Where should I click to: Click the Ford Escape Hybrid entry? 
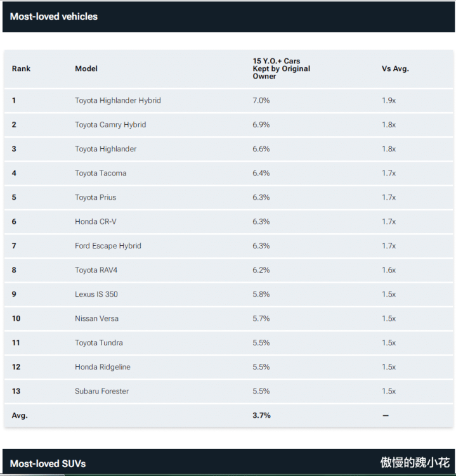(x=108, y=246)
